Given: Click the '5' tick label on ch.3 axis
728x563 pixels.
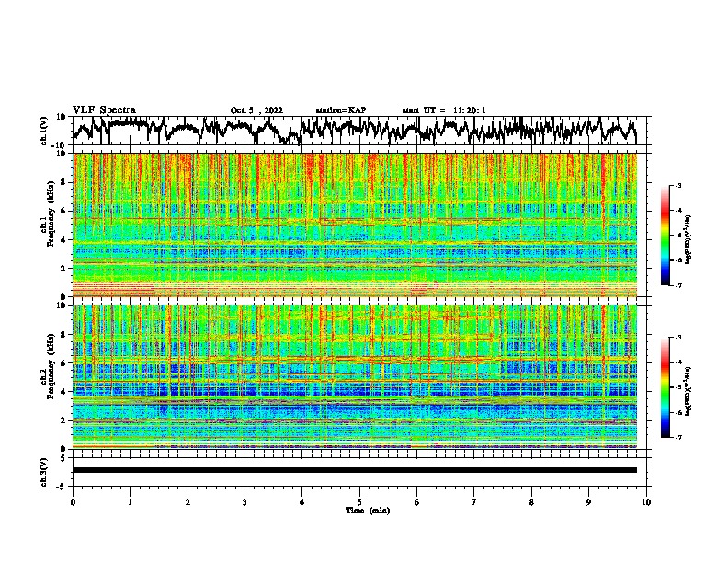Looking at the screenshot, I should [63, 458].
